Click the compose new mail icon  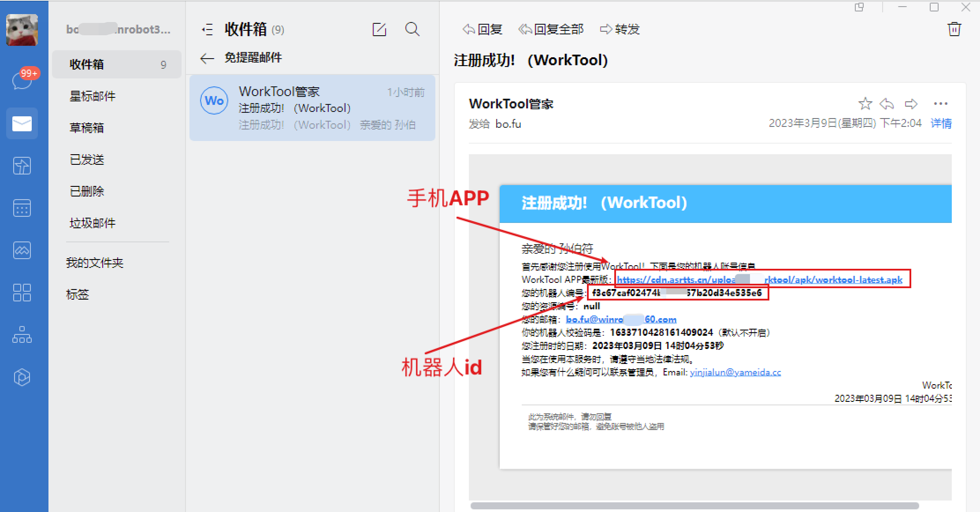click(379, 30)
